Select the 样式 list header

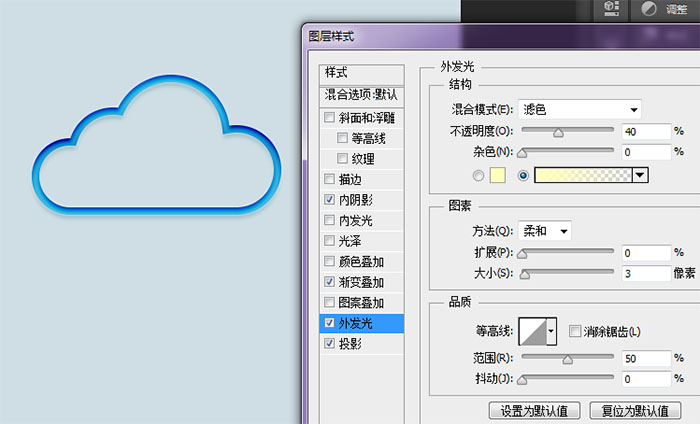(362, 73)
